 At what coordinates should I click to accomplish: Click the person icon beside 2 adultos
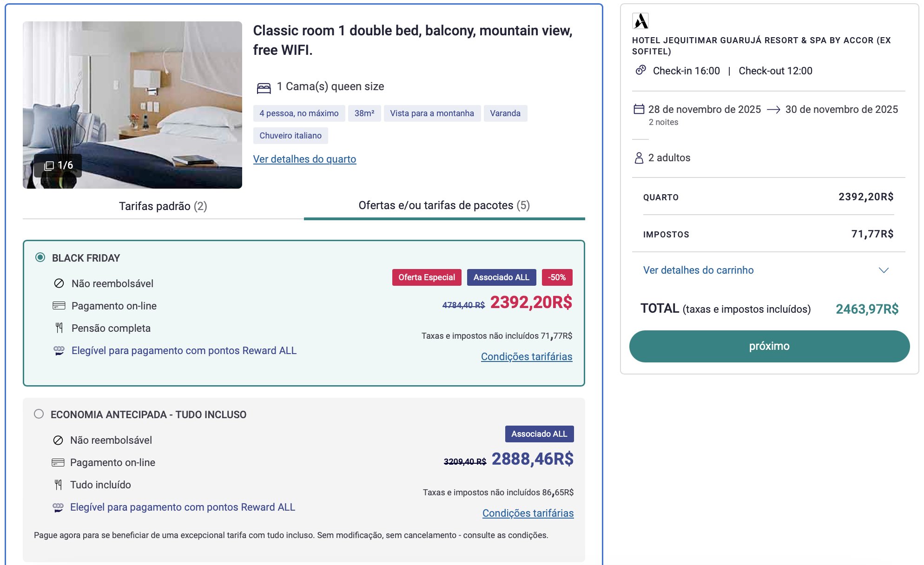coord(639,158)
